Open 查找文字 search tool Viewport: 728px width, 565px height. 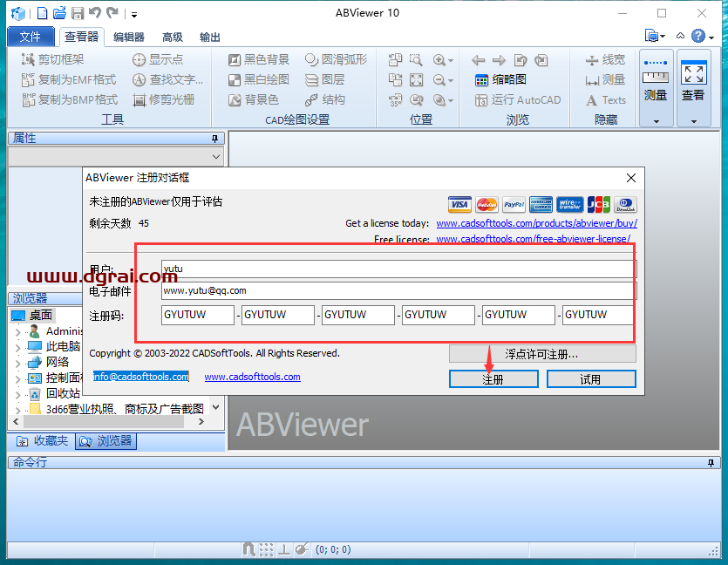tap(167, 80)
